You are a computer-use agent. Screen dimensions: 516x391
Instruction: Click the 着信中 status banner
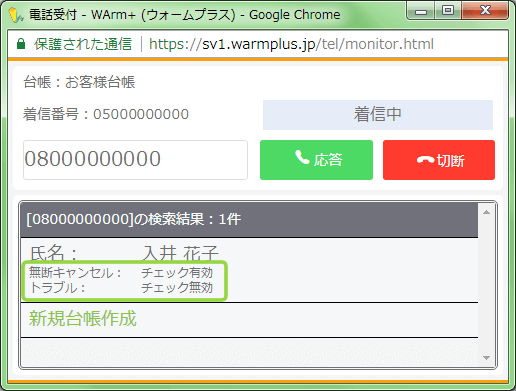tap(378, 115)
